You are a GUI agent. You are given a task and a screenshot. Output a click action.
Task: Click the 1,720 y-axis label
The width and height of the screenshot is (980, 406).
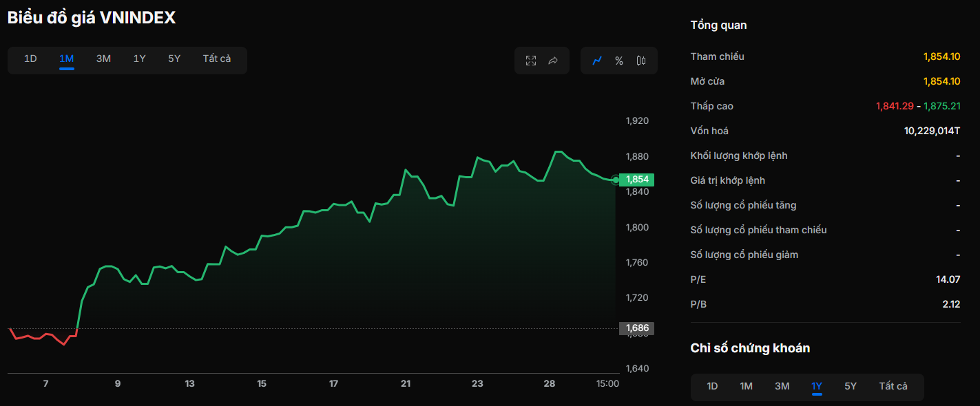pos(637,297)
